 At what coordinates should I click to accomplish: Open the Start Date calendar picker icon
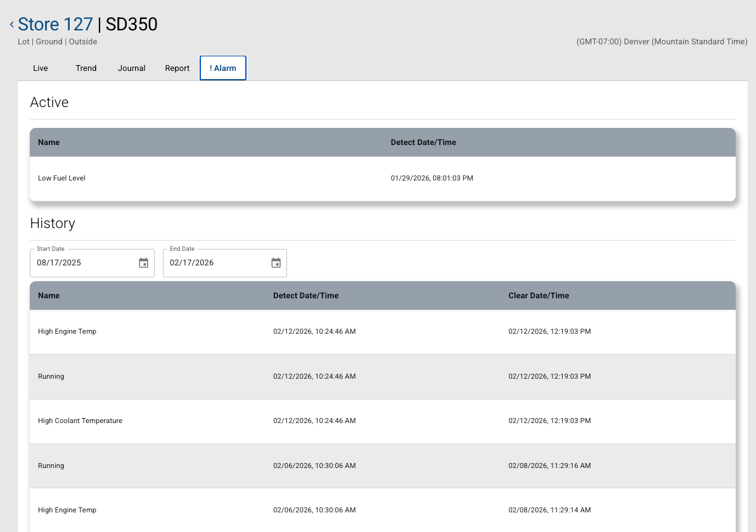tap(144, 263)
